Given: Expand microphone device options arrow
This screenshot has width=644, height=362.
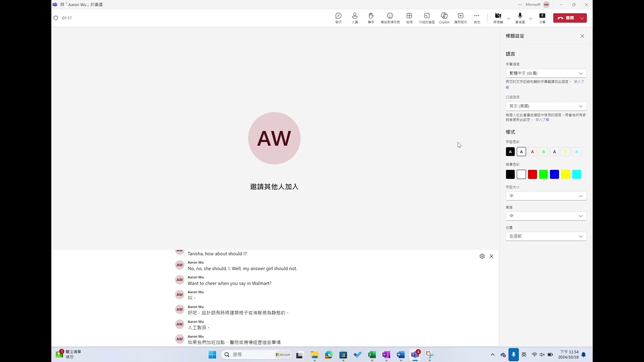Looking at the screenshot, I should point(530,19).
